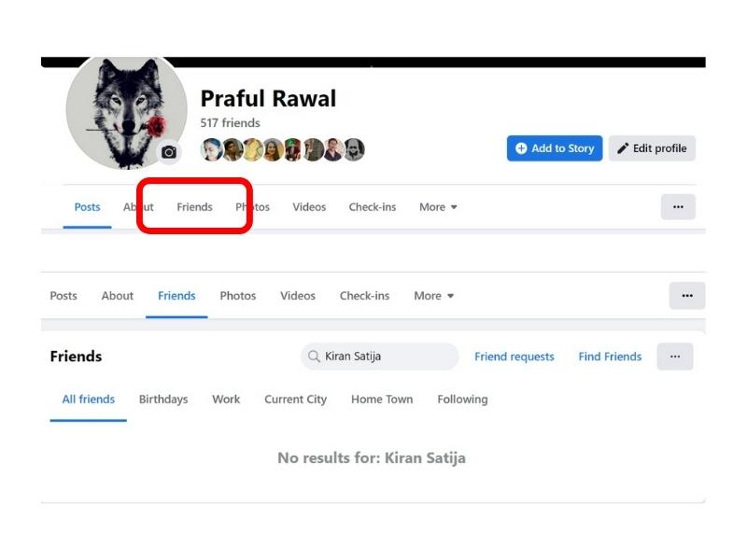
Task: Open three-dots options next to Find Friends
Action: [x=675, y=357]
